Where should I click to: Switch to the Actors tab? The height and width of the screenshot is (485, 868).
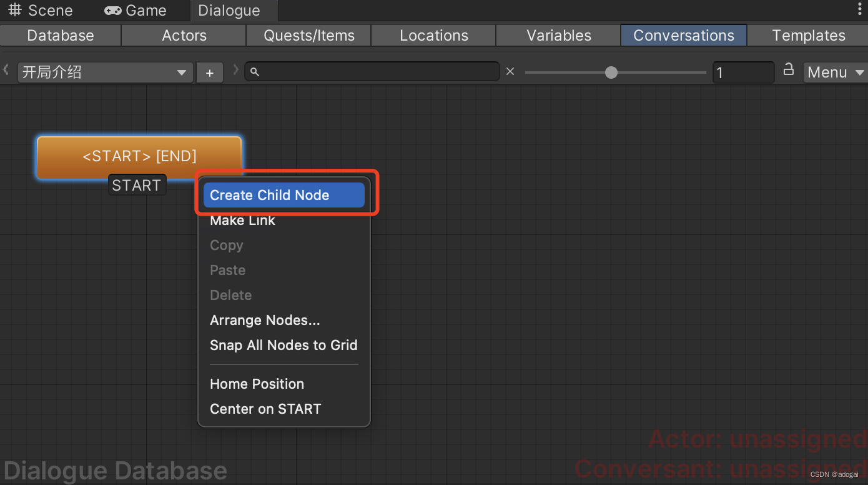pyautogui.click(x=184, y=35)
